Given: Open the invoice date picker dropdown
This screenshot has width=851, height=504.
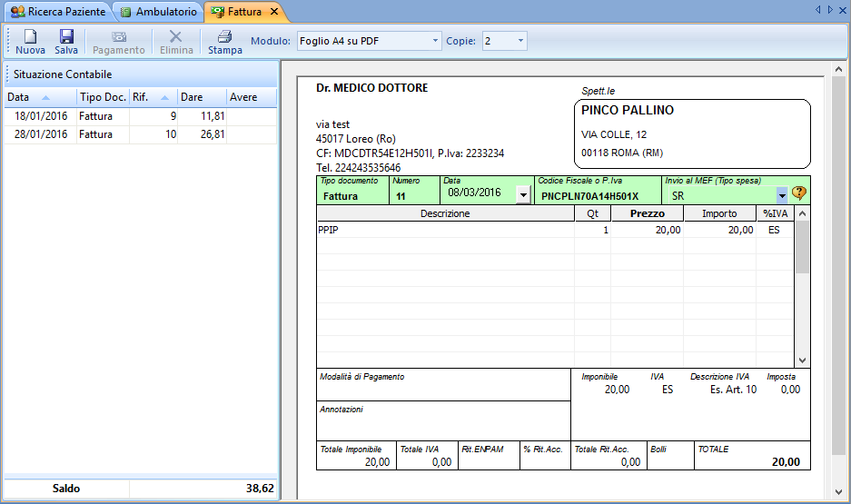Looking at the screenshot, I should click(x=523, y=194).
